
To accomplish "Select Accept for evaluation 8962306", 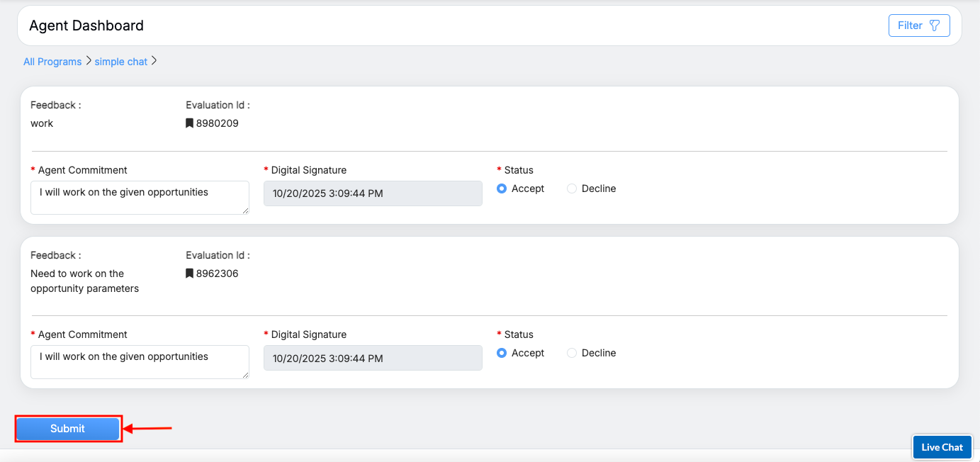I will (x=502, y=353).
